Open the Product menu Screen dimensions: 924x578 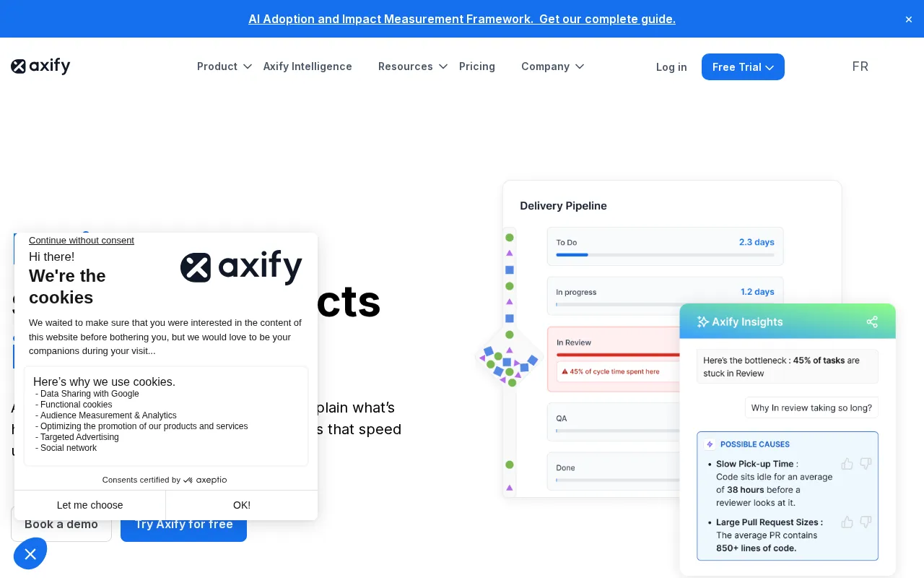pyautogui.click(x=217, y=66)
